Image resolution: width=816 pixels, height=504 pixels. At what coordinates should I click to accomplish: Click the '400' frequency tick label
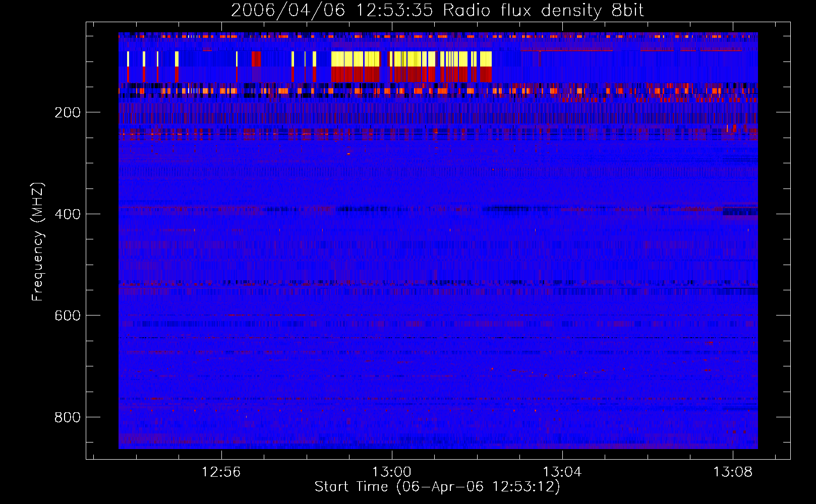point(68,214)
